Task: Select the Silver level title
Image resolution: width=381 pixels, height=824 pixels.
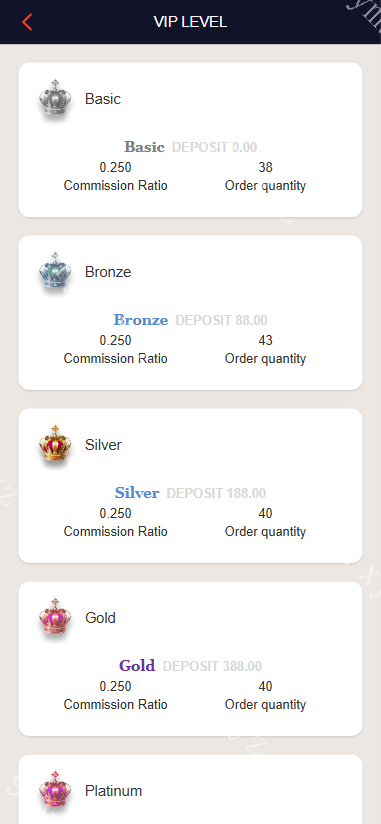Action: click(x=104, y=445)
